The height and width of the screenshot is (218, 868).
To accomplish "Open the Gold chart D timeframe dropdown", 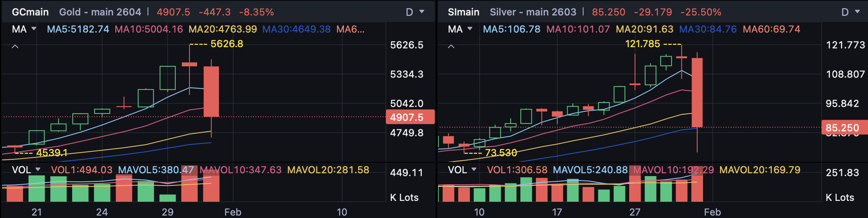I will coord(415,12).
